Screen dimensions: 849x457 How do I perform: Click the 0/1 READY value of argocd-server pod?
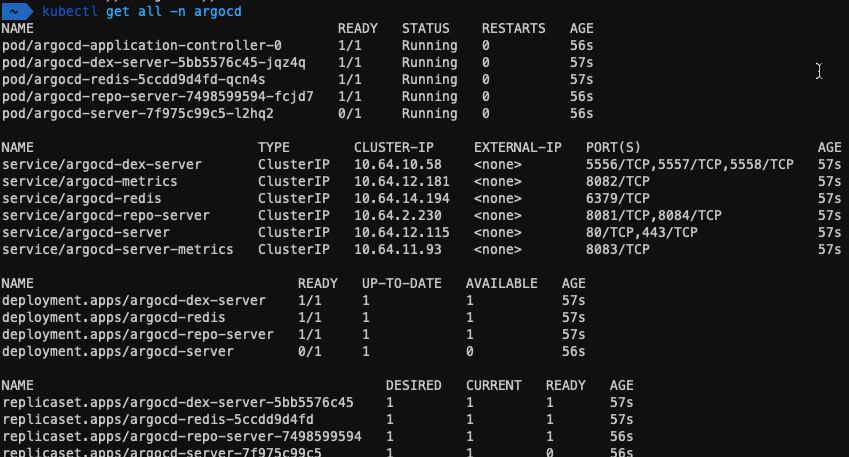tap(350, 114)
